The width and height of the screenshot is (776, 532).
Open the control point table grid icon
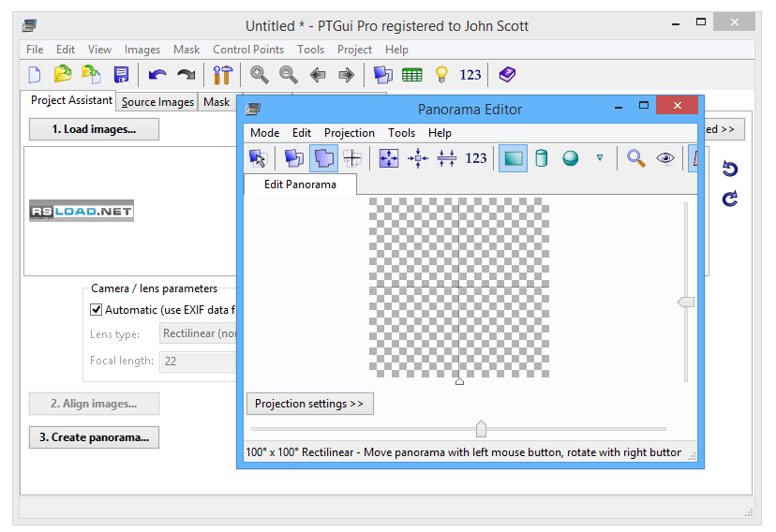[x=411, y=75]
